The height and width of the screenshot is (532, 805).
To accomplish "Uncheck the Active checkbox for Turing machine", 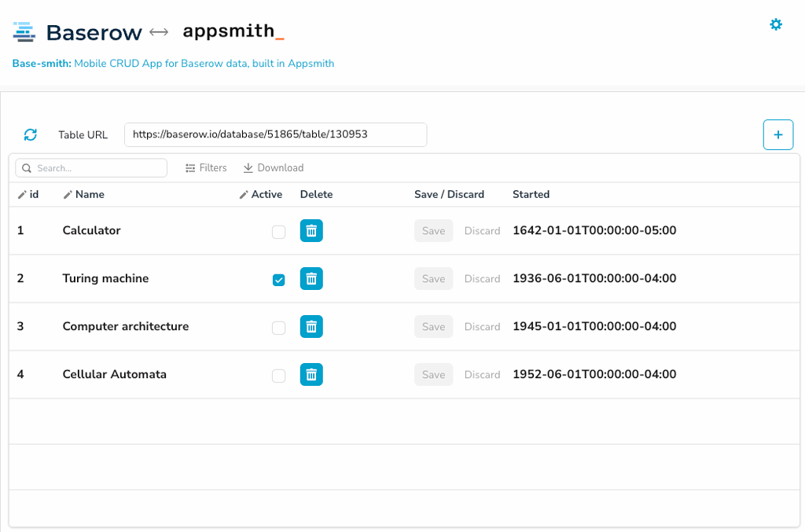I will [278, 279].
